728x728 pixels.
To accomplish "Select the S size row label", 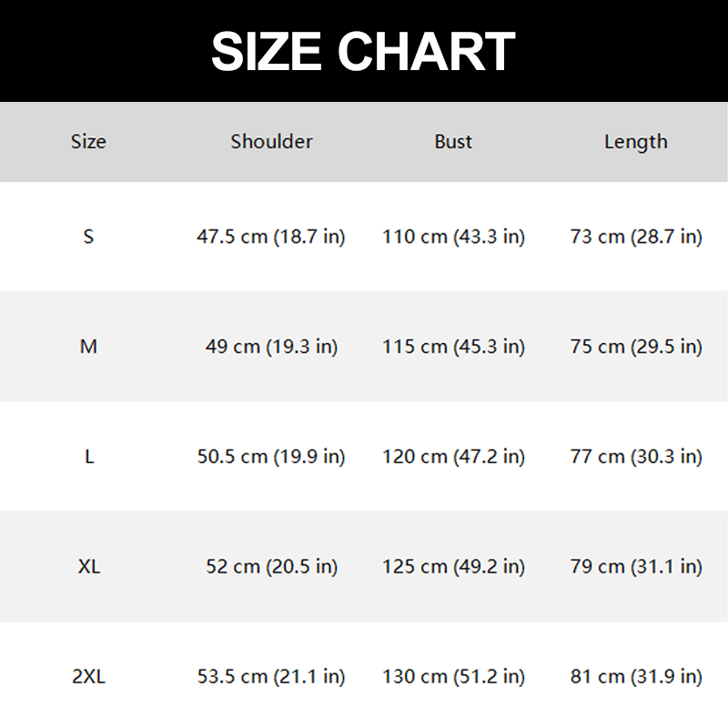I will [x=88, y=237].
